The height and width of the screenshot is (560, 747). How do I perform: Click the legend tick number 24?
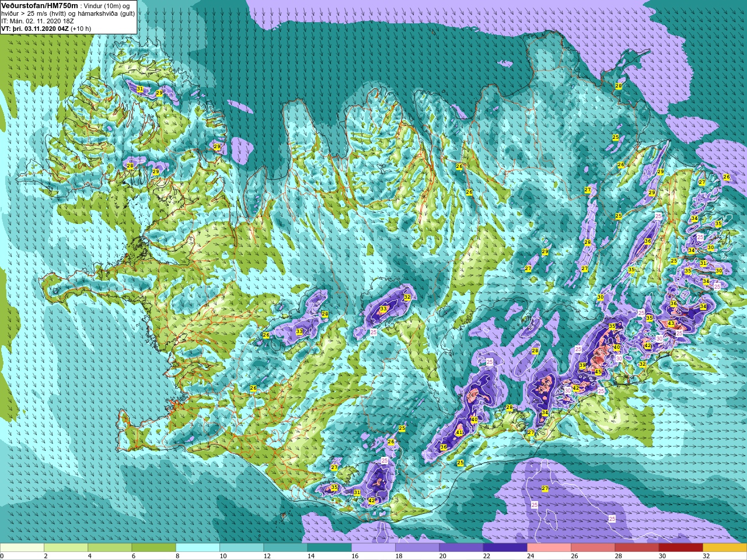click(529, 556)
